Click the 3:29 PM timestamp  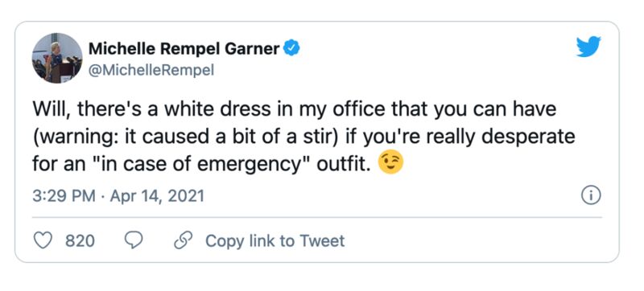(64, 196)
